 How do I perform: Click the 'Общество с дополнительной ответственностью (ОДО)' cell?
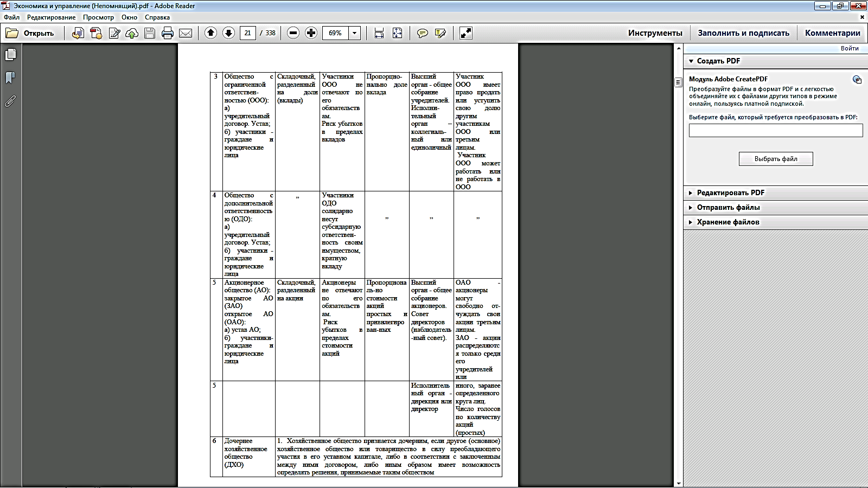pos(249,235)
